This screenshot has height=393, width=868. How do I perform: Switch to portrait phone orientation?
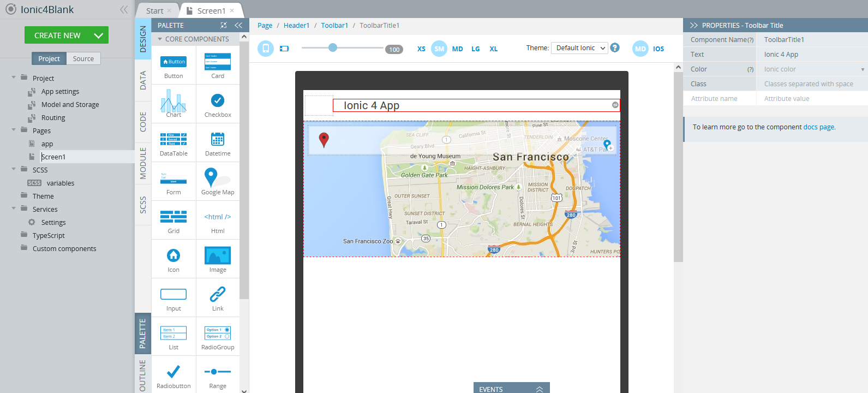266,49
